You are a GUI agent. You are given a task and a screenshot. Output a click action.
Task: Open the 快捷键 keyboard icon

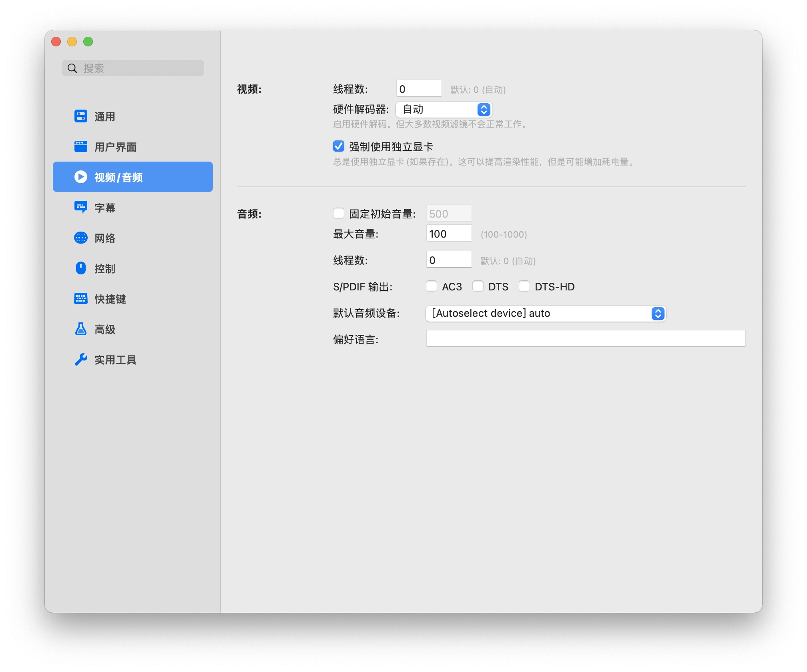coord(81,298)
